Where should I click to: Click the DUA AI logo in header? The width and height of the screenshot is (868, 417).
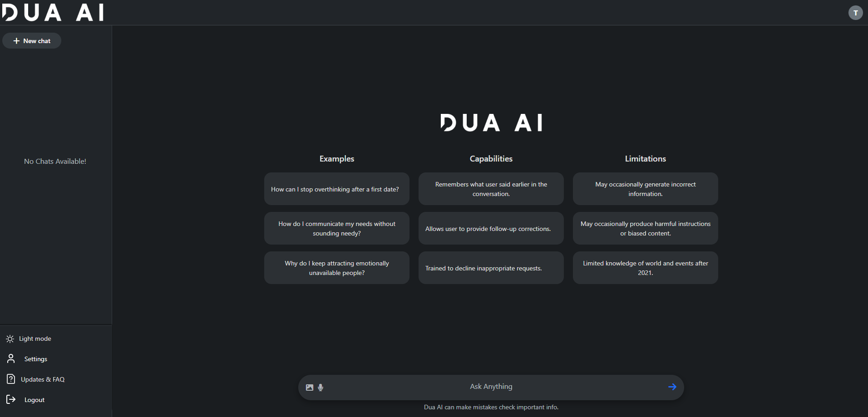(53, 13)
